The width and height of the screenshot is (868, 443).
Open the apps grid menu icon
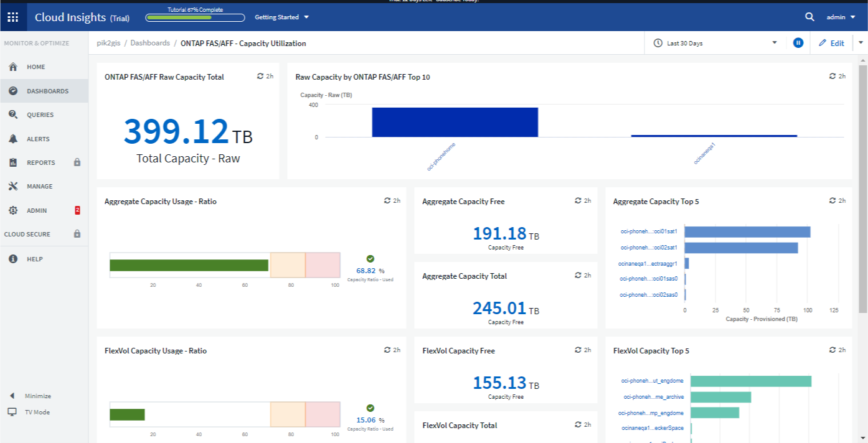(12, 17)
